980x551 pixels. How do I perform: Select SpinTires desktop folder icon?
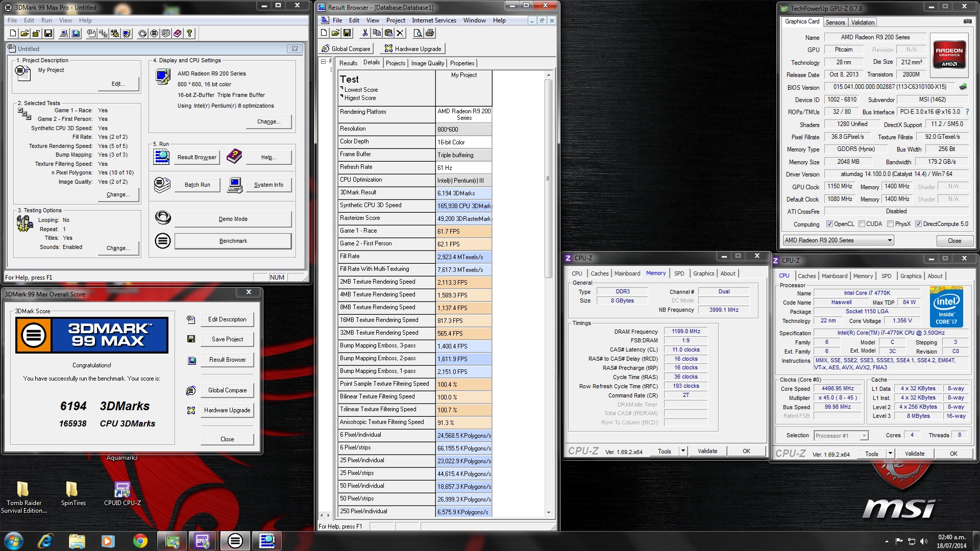coord(73,494)
